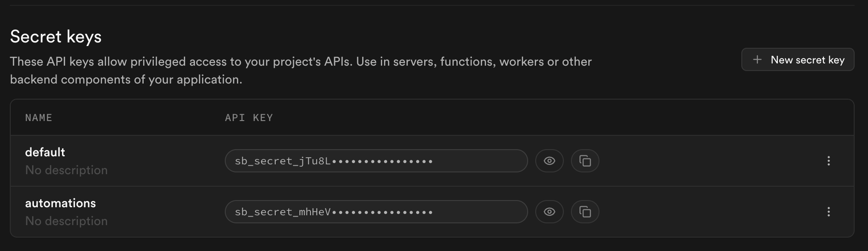Click the automations key name
The image size is (868, 251).
60,203
